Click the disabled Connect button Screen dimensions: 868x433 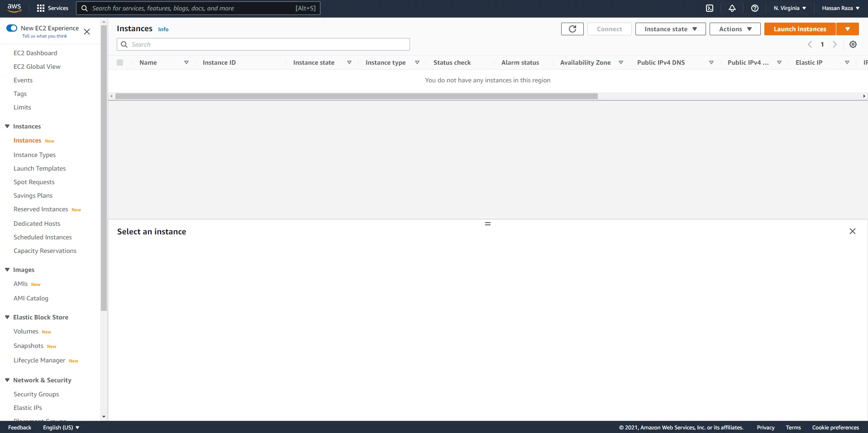[x=609, y=29]
